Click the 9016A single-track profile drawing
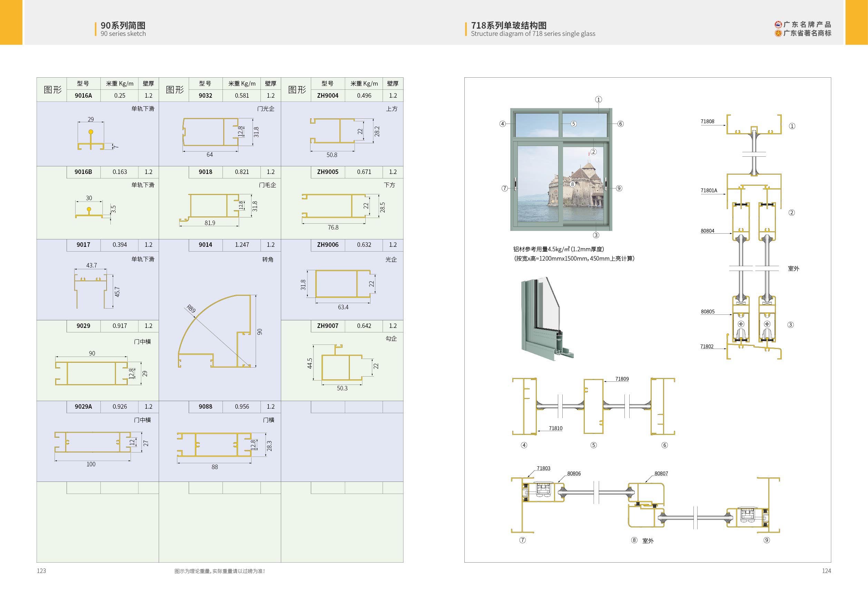This screenshot has width=868, height=593. tap(91, 140)
